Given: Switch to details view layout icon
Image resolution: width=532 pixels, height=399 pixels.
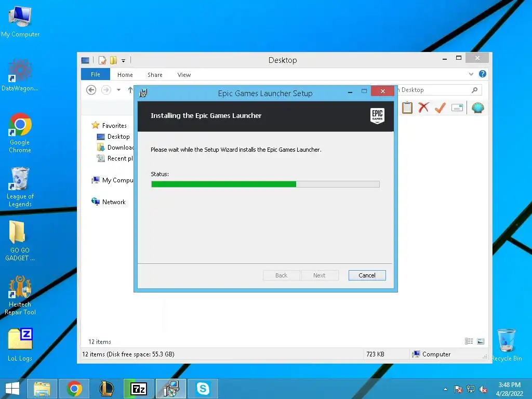Looking at the screenshot, I should (469, 341).
